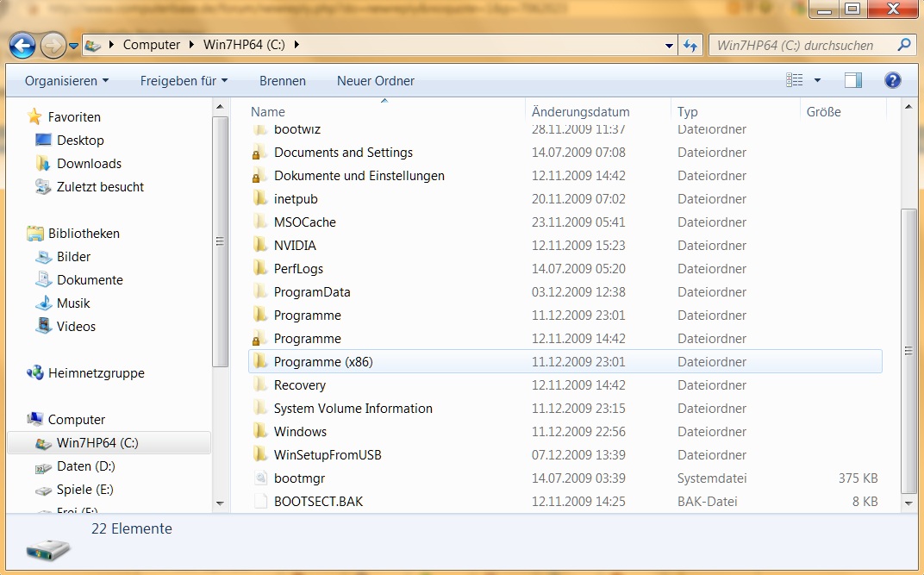The height and width of the screenshot is (575, 924).
Task: Click the Computer breadcrumb segment
Action: pyautogui.click(x=152, y=45)
